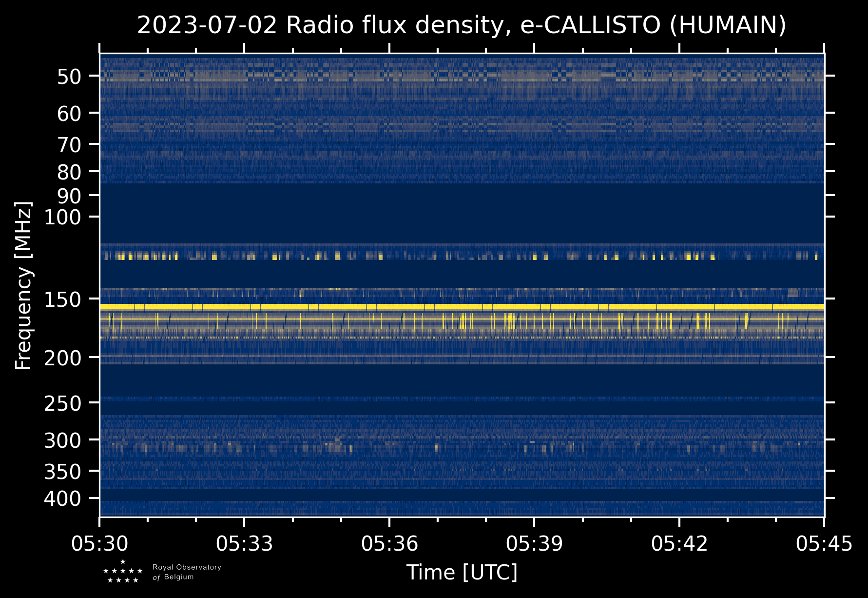
Task: Select the 05:33 time axis label
Action: tap(244, 543)
